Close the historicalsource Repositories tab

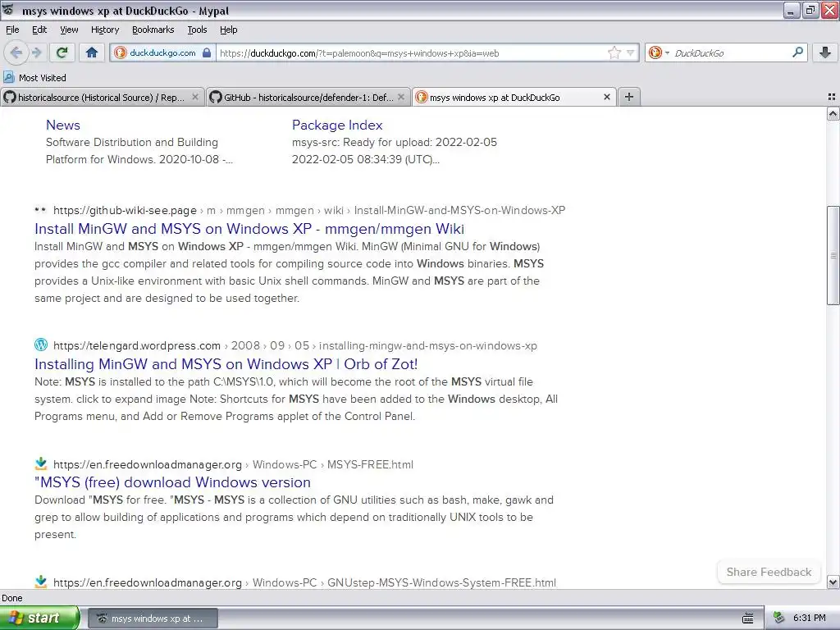[x=195, y=97]
